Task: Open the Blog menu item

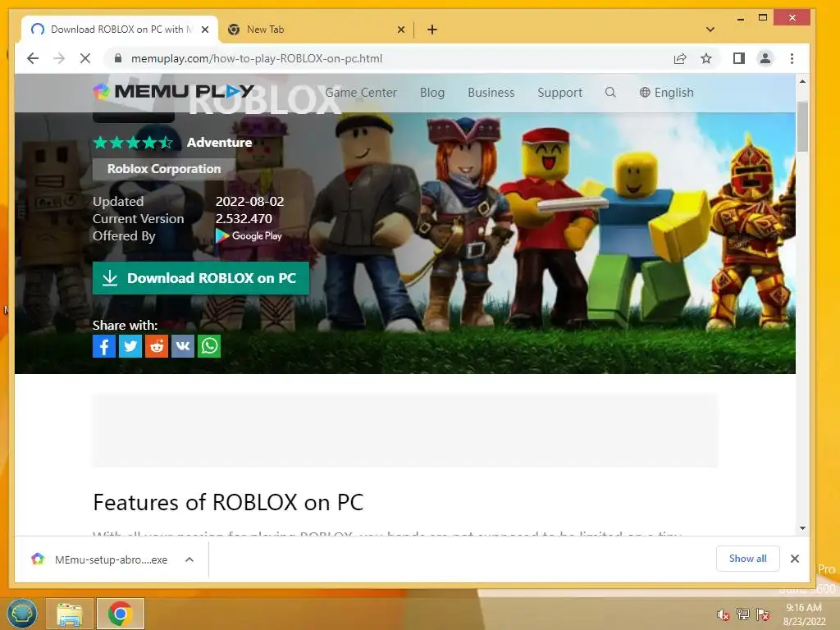Action: [432, 93]
